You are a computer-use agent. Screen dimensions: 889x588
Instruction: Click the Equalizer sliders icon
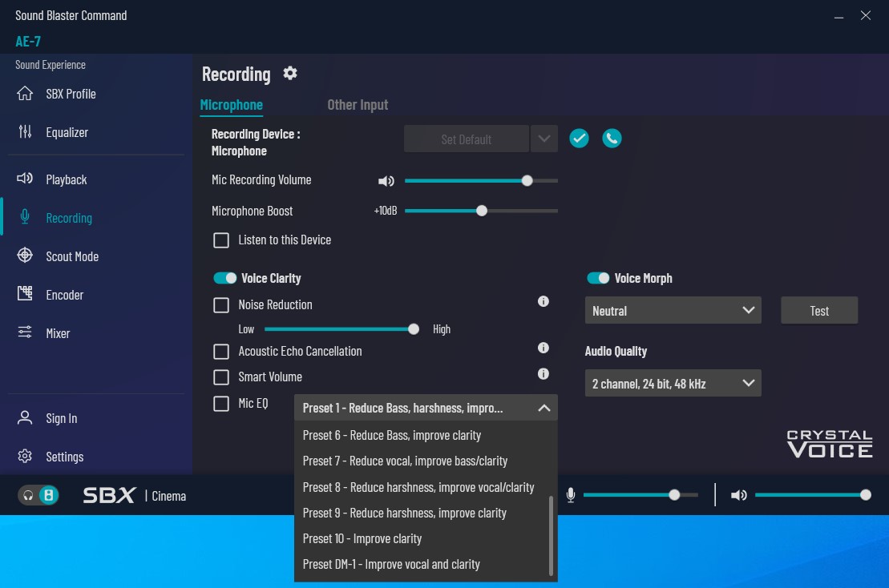point(25,132)
